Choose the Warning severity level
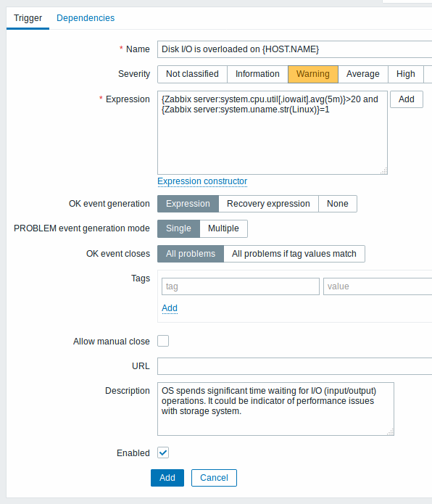The image size is (432, 504). (x=313, y=74)
